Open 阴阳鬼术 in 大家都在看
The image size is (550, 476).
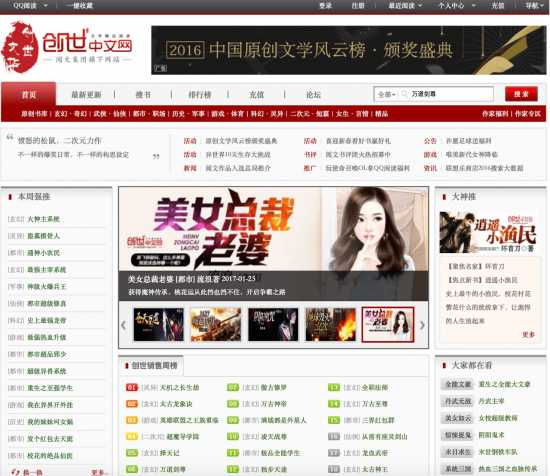tap(491, 435)
